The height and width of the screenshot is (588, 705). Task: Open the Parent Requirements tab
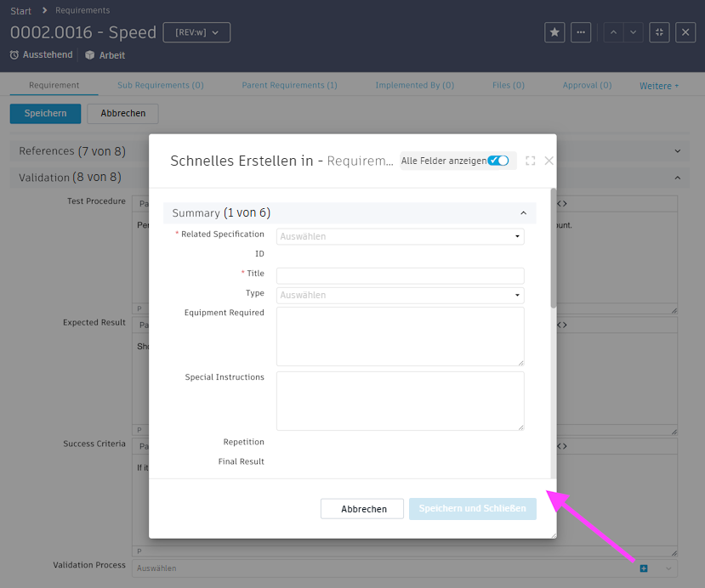point(289,85)
